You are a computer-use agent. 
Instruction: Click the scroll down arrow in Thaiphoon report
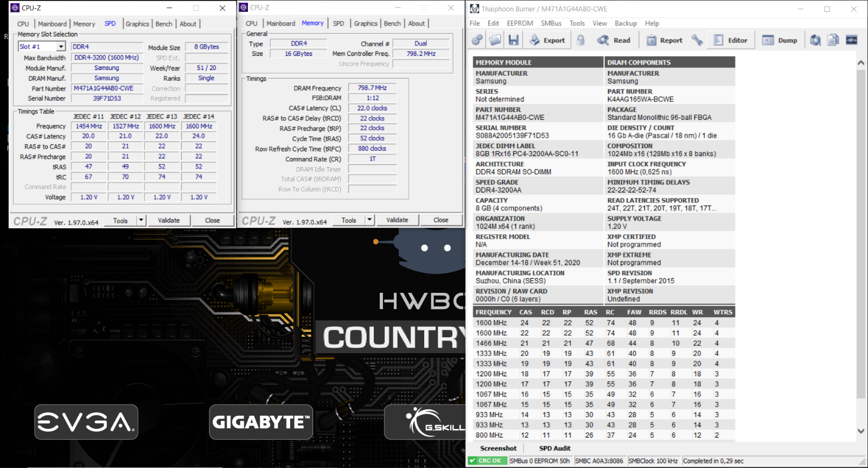tap(861, 431)
